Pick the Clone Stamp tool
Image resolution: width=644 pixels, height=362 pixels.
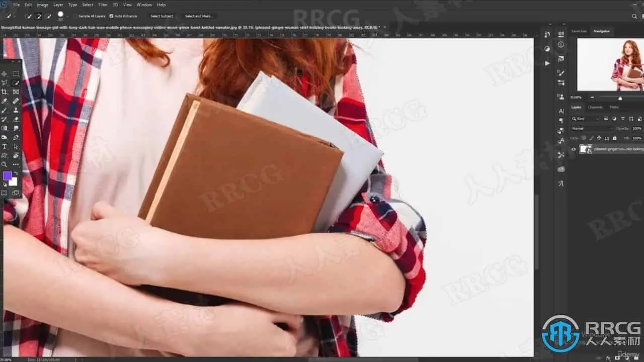[16, 110]
